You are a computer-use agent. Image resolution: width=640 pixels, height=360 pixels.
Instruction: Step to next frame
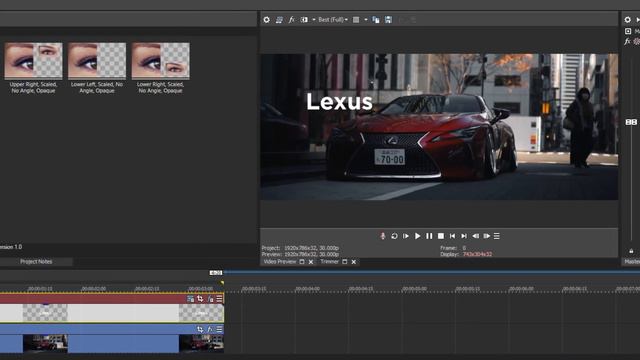[x=487, y=236]
